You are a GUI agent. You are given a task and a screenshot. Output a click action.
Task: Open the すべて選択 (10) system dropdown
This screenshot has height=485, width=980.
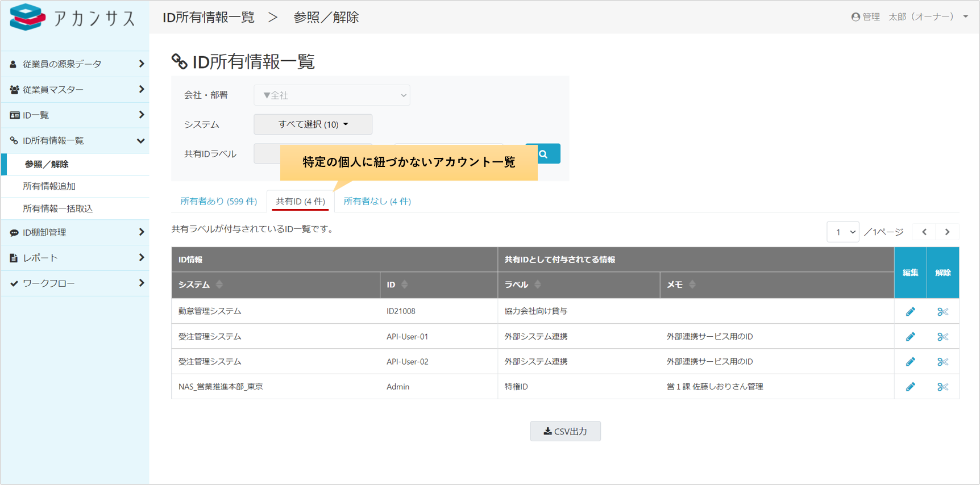pos(313,124)
